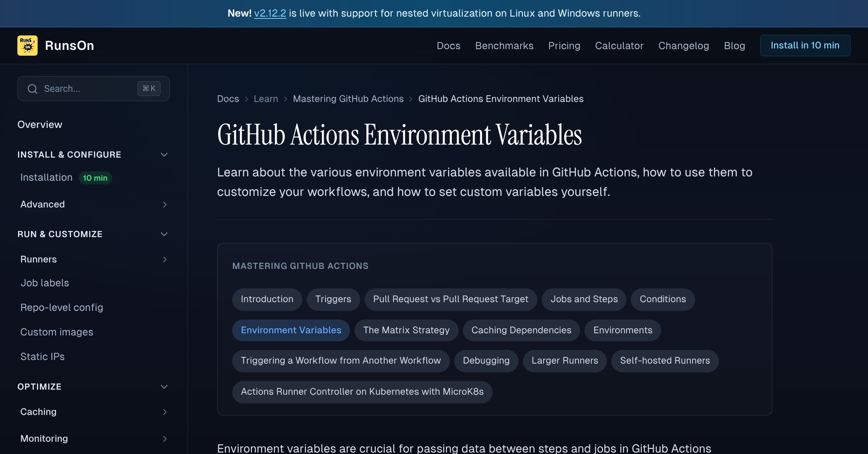The width and height of the screenshot is (868, 454).
Task: Click the search magnifier icon
Action: [33, 89]
